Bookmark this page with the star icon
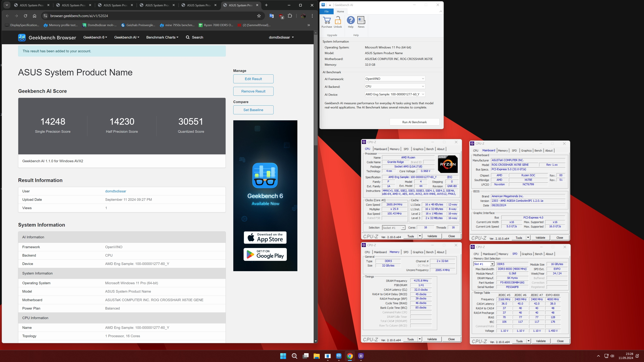 pyautogui.click(x=259, y=16)
